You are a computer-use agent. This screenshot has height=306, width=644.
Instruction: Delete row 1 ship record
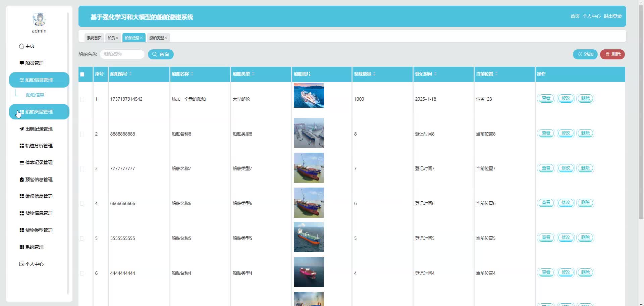pos(585,98)
